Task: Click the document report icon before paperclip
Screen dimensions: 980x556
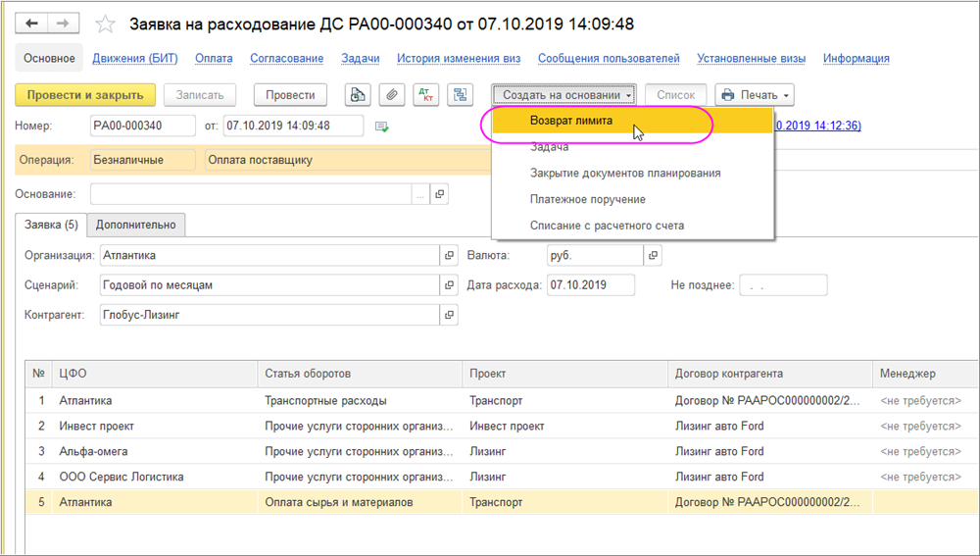Action: [359, 95]
